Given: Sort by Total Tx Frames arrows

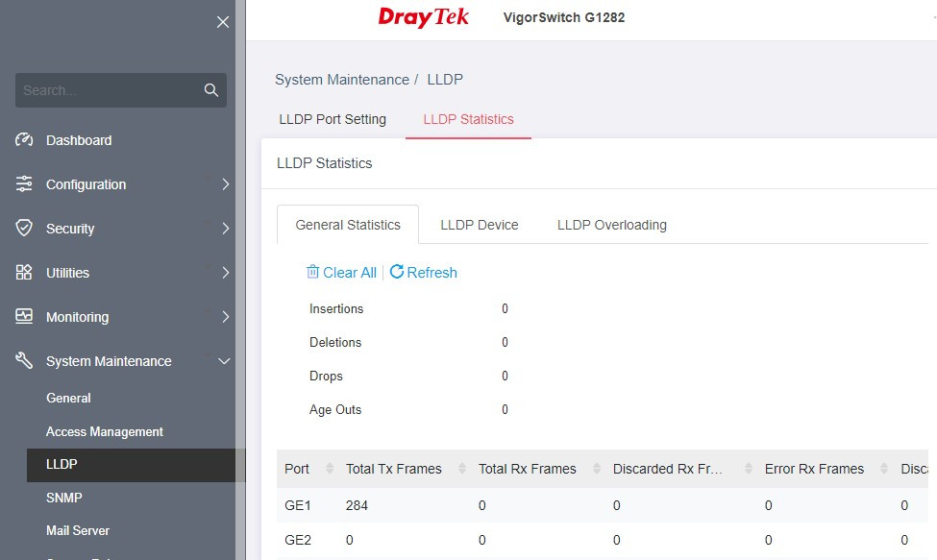Looking at the screenshot, I should coord(462,469).
